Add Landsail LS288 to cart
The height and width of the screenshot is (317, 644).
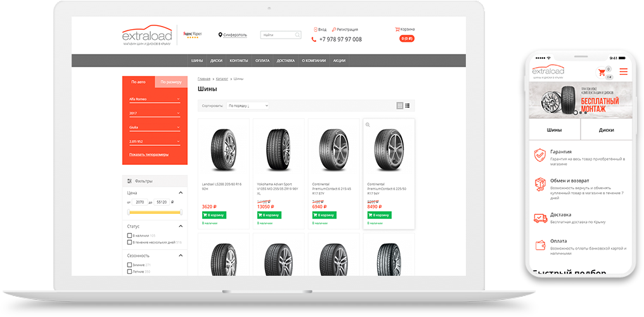click(x=214, y=215)
